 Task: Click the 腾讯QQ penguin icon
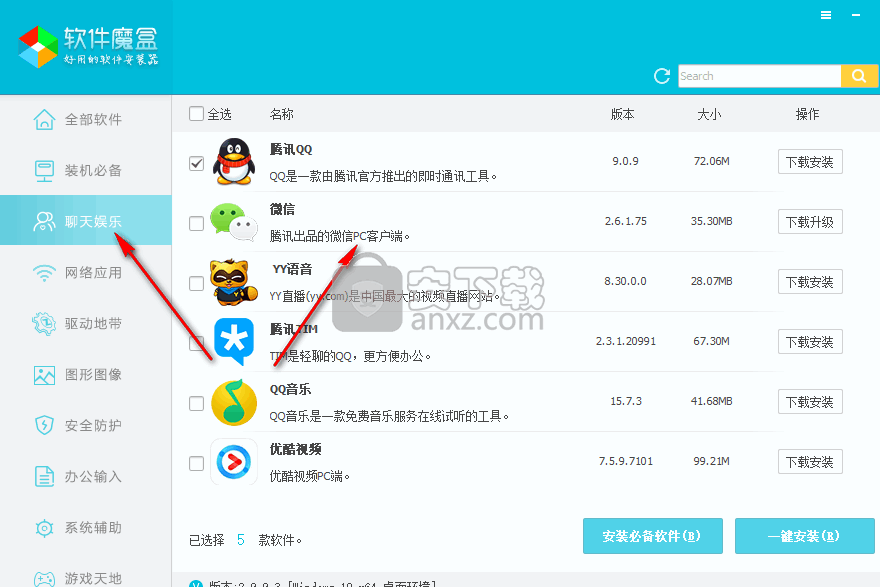click(234, 162)
